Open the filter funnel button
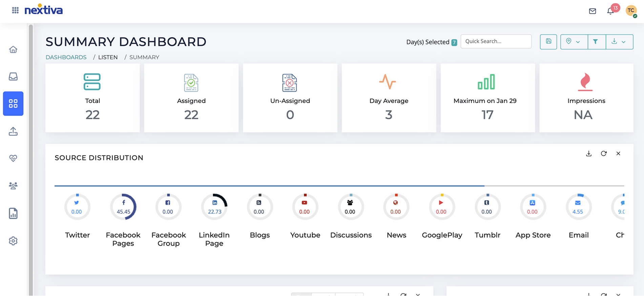 pos(595,42)
